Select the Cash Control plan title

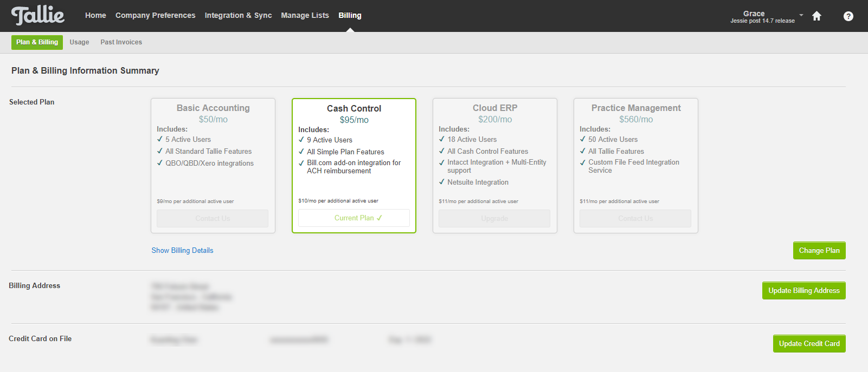point(354,109)
